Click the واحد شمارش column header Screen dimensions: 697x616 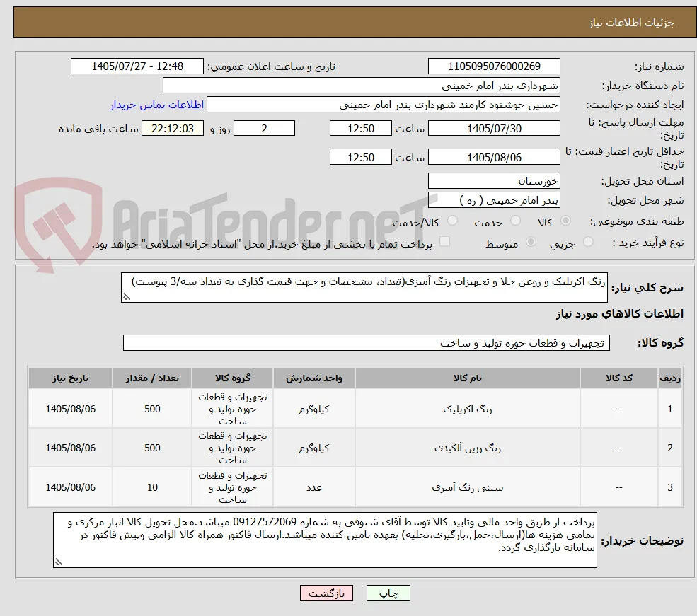pos(314,378)
